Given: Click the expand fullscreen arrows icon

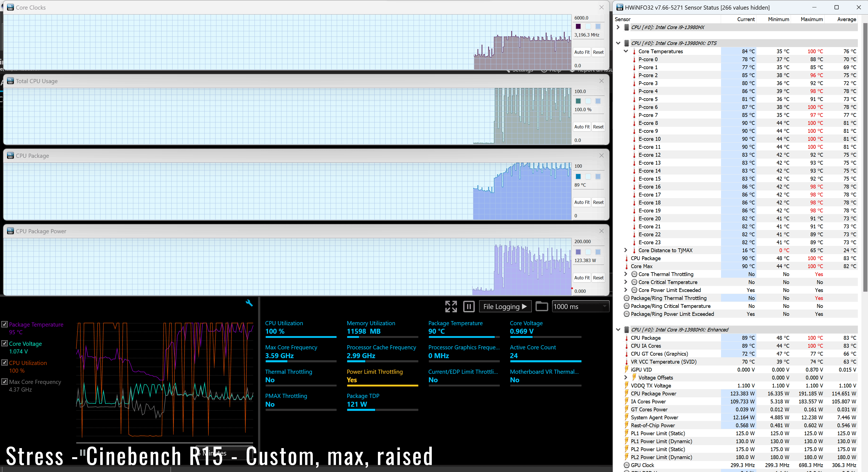Looking at the screenshot, I should (451, 307).
